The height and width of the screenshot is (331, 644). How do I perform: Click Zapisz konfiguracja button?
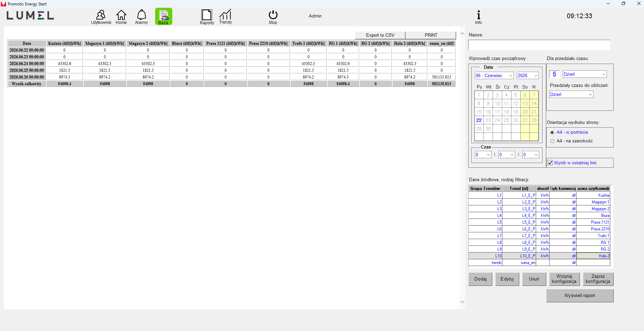598,279
